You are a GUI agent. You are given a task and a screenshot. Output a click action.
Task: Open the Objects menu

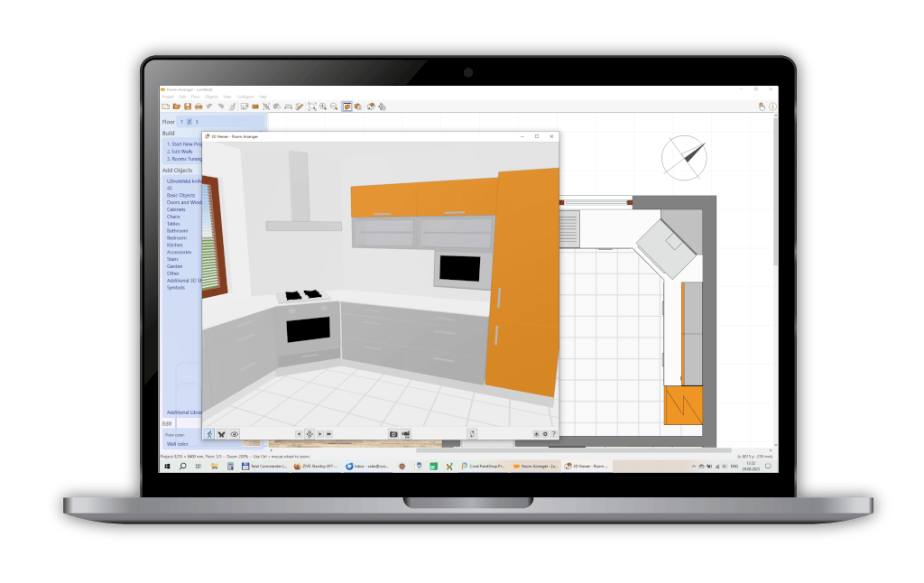point(211,97)
